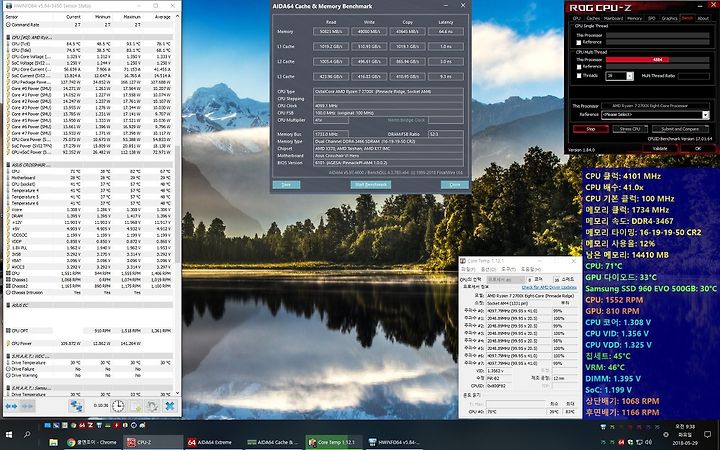This screenshot has width=720, height=450.
Task: Click the Core Temp title bar icon
Action: coord(463,261)
